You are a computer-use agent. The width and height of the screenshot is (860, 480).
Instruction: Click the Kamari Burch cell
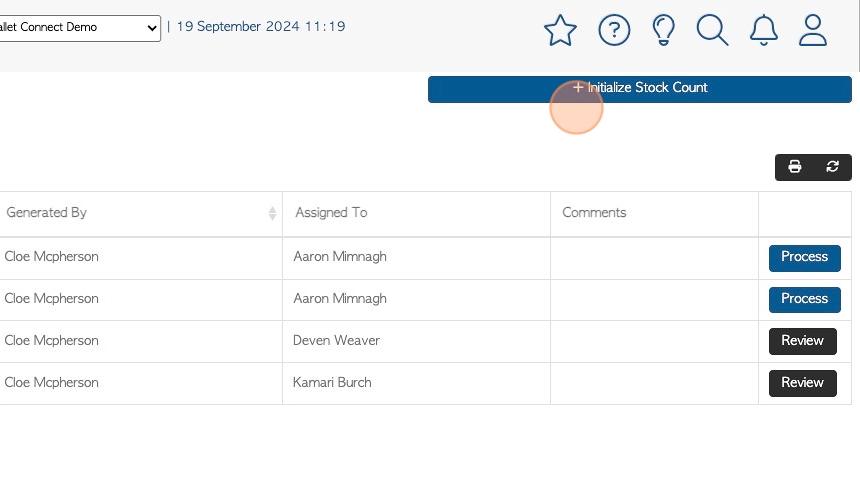point(416,383)
